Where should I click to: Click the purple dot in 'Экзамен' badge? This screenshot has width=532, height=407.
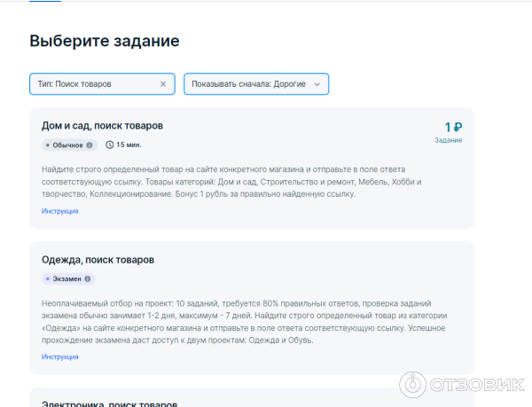[x=48, y=278]
